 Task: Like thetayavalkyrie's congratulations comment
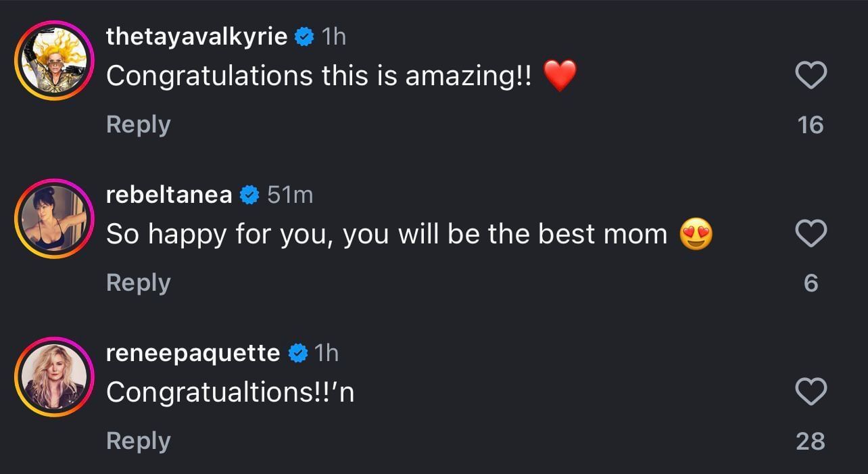[811, 74]
